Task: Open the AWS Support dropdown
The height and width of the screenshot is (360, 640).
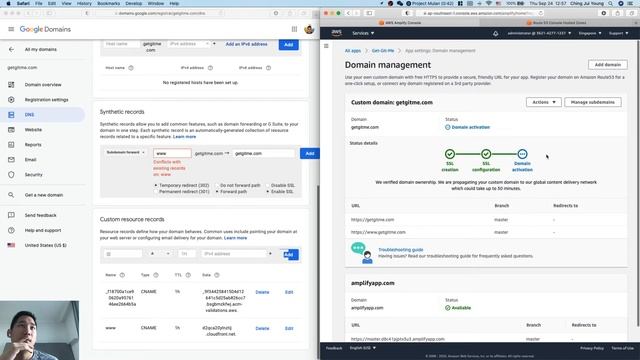Action: (x=618, y=33)
